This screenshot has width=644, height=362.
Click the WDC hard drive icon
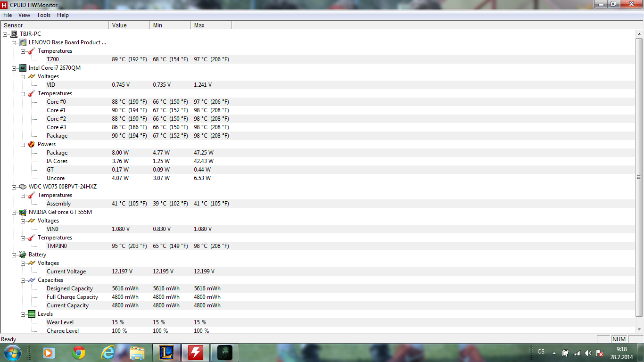(x=23, y=187)
